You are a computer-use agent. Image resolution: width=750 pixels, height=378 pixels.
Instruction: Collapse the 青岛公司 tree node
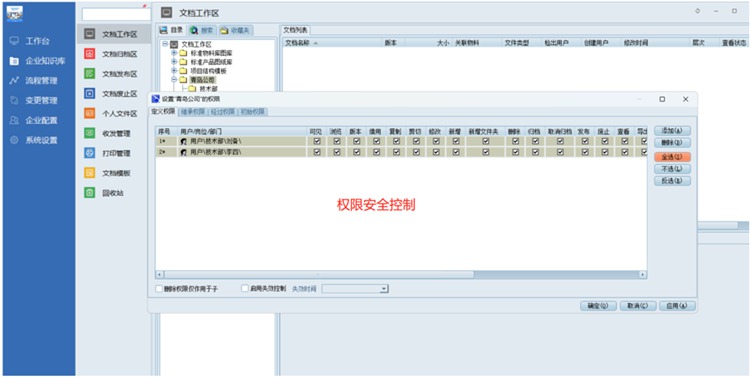point(174,79)
